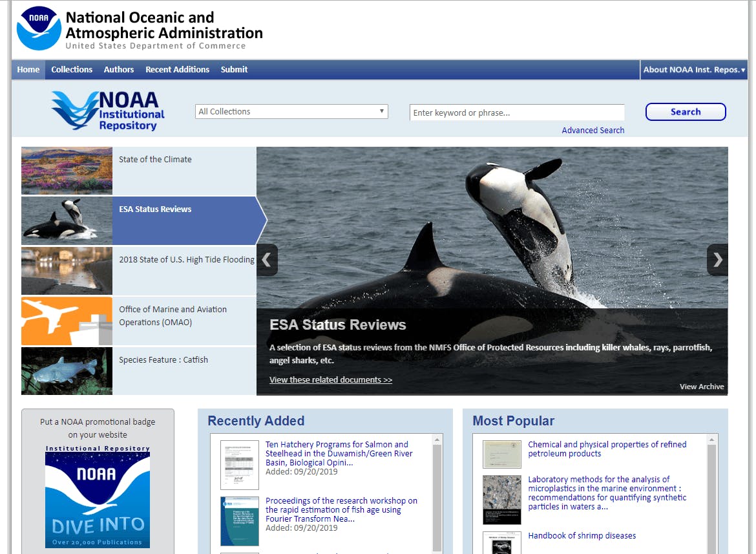Open the Advanced Search link

tap(593, 130)
